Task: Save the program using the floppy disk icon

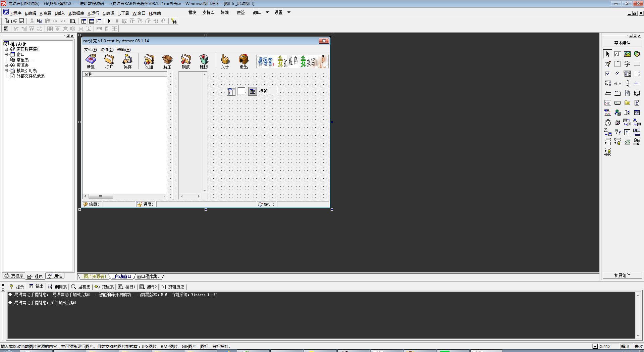Action: click(x=21, y=21)
